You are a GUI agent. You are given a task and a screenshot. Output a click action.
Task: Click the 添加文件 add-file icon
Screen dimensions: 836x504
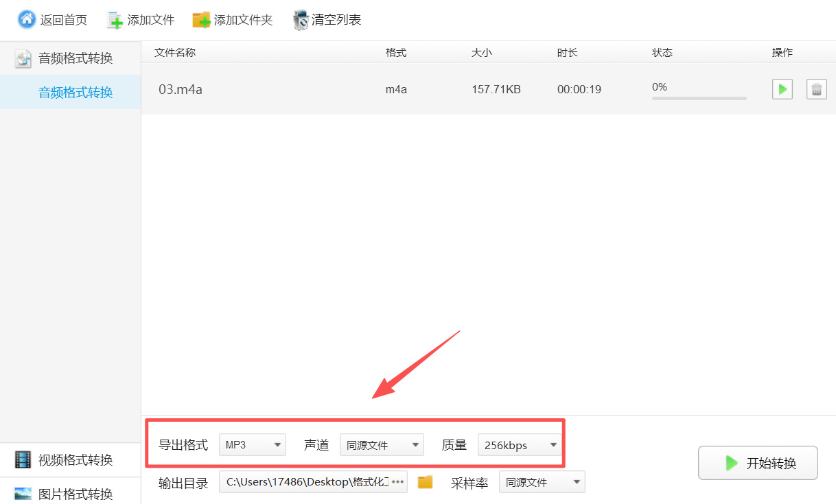point(115,20)
